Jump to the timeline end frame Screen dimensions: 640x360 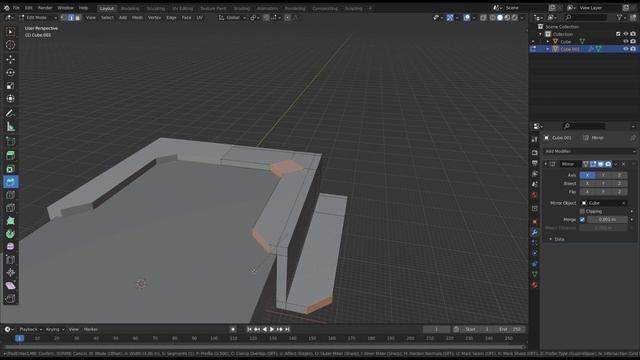287,329
